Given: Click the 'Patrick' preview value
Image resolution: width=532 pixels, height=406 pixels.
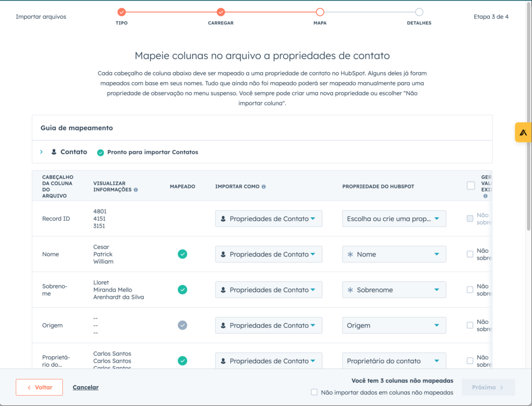Looking at the screenshot, I should 103,254.
